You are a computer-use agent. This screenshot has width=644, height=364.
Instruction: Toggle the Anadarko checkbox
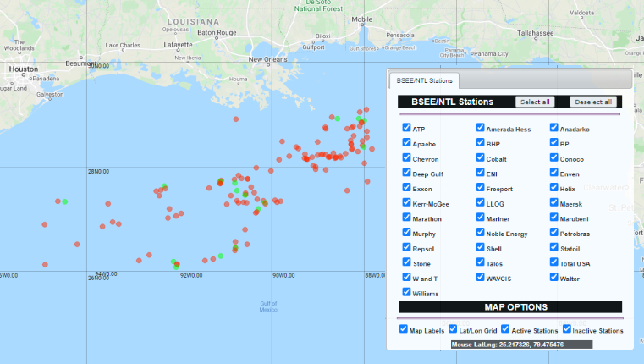[554, 127]
